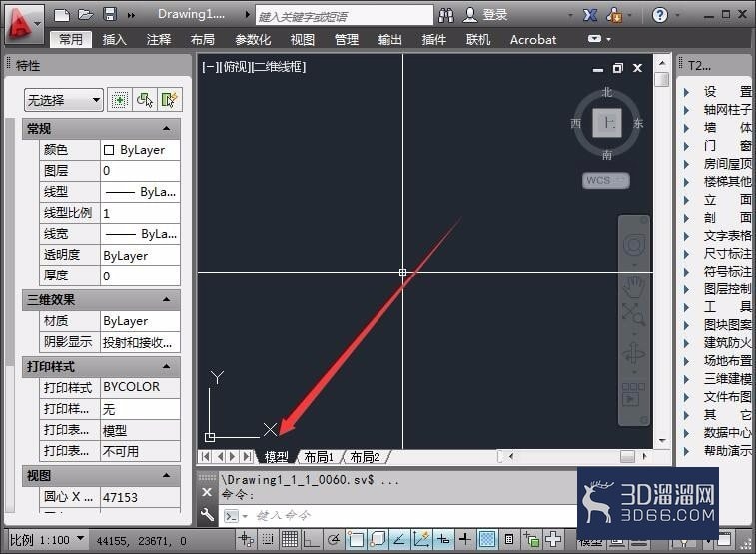Open the Help question mark icon
Viewport: 756px width, 554px height.
tap(659, 15)
